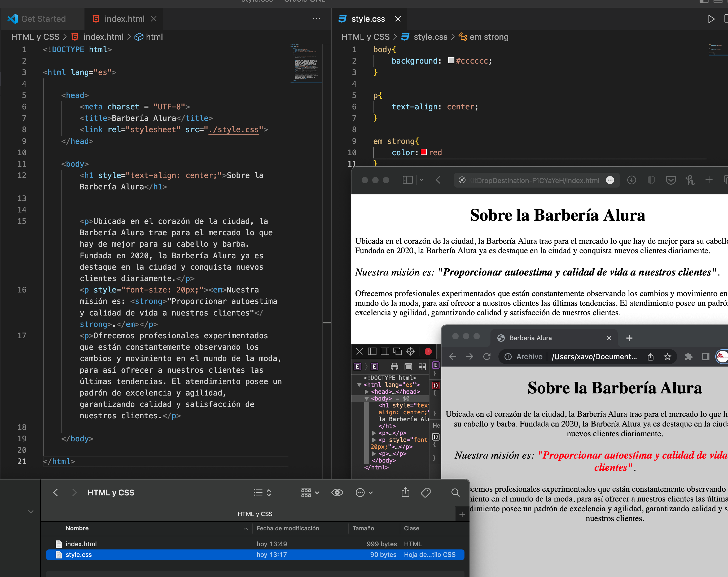Go forward in the Chrome window
Viewport: 728px width, 577px height.
tap(470, 356)
